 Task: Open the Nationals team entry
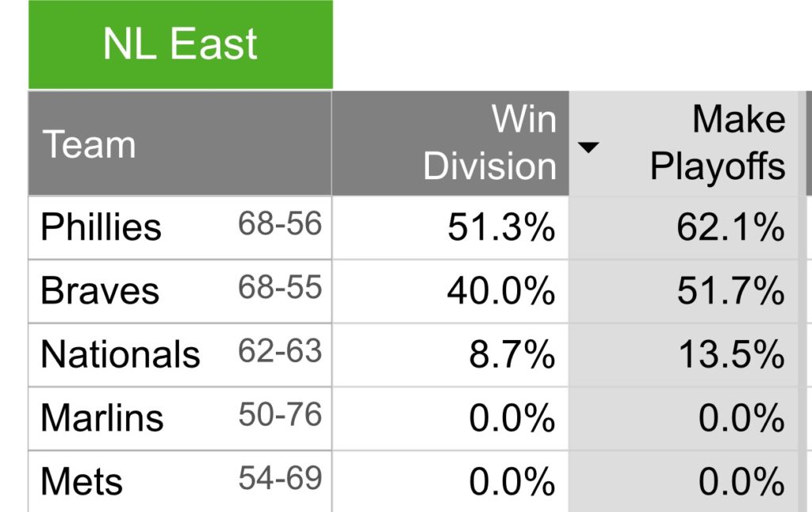[x=120, y=354]
